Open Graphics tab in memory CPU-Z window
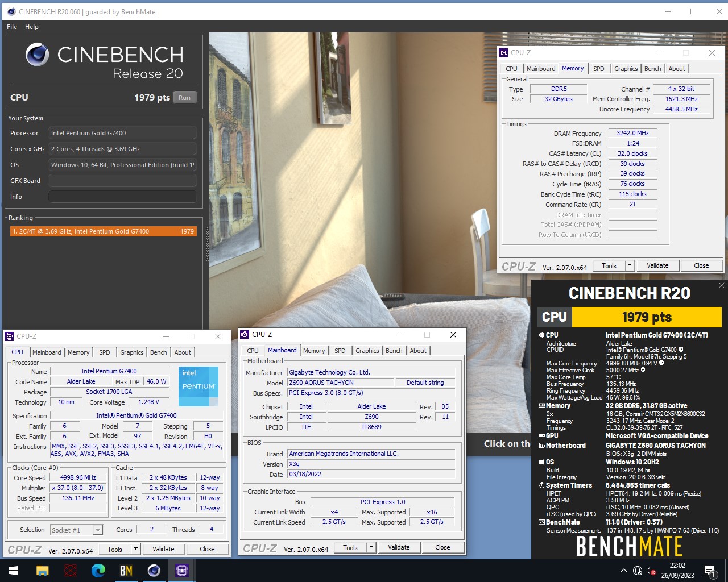The width and height of the screenshot is (728, 582). [626, 69]
